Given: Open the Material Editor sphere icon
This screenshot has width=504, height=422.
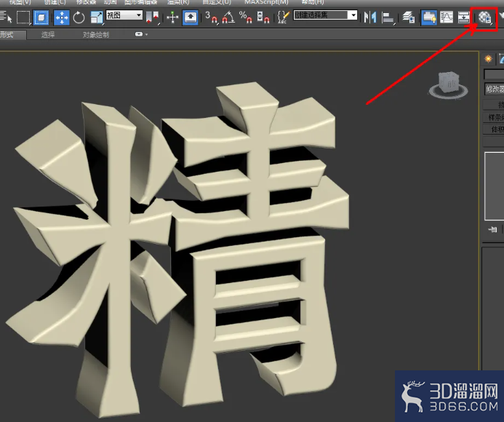Looking at the screenshot, I should click(x=484, y=17).
